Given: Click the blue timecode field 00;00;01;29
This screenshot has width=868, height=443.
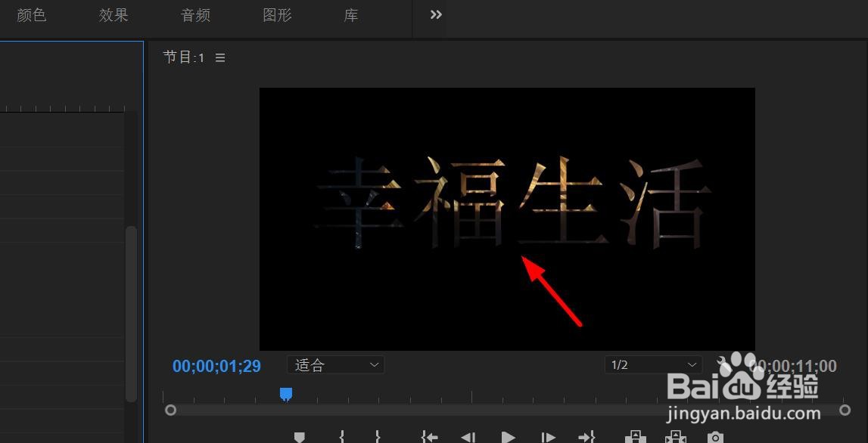Looking at the screenshot, I should coord(216,366).
